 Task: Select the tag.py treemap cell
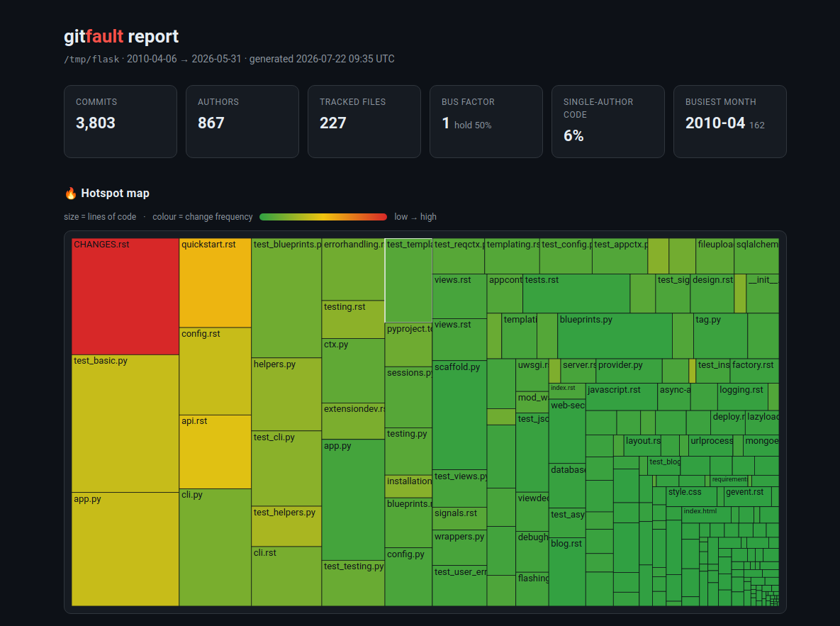[x=720, y=336]
